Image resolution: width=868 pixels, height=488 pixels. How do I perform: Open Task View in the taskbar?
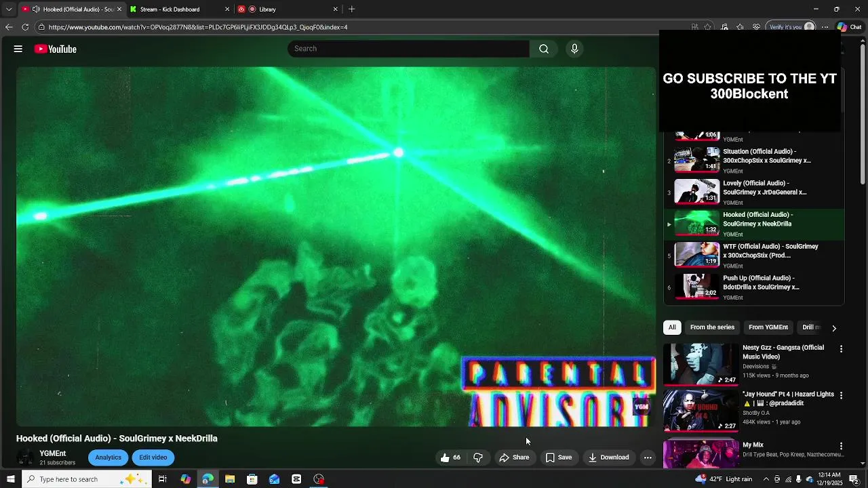point(163,479)
